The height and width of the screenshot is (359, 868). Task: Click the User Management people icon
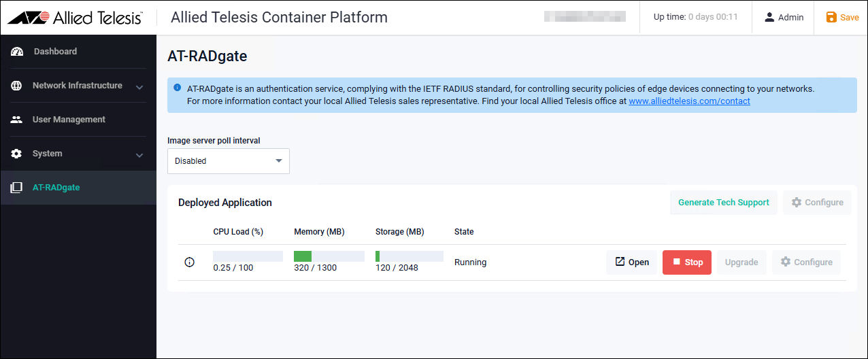coord(17,120)
